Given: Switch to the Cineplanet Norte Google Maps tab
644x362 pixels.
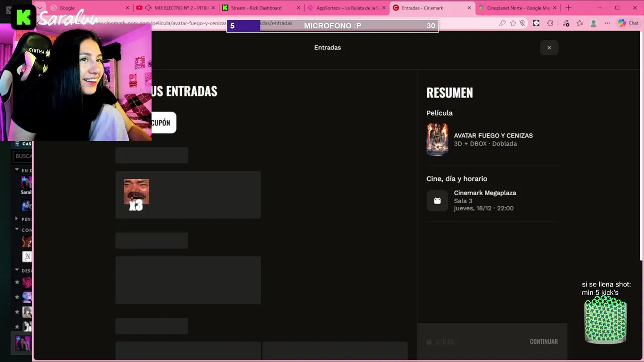Looking at the screenshot, I should pos(518,8).
